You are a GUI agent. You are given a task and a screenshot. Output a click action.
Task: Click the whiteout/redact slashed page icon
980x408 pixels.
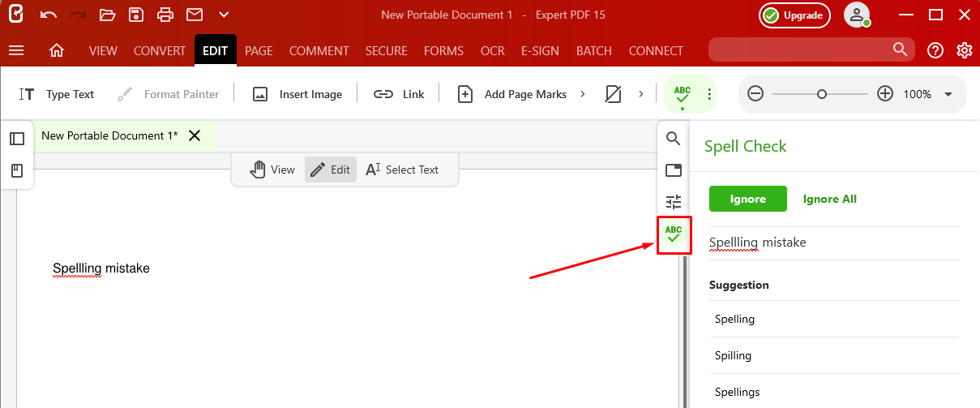(614, 94)
